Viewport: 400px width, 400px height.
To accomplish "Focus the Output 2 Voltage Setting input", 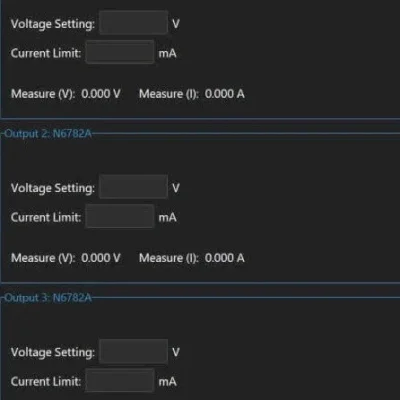I will [133, 187].
